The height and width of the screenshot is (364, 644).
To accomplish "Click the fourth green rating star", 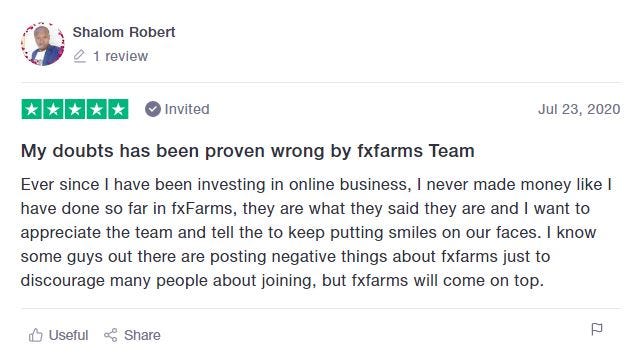I will pos(97,109).
